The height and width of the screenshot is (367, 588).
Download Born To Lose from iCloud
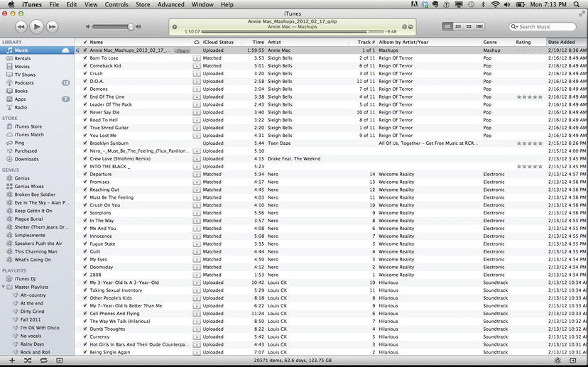197,58
